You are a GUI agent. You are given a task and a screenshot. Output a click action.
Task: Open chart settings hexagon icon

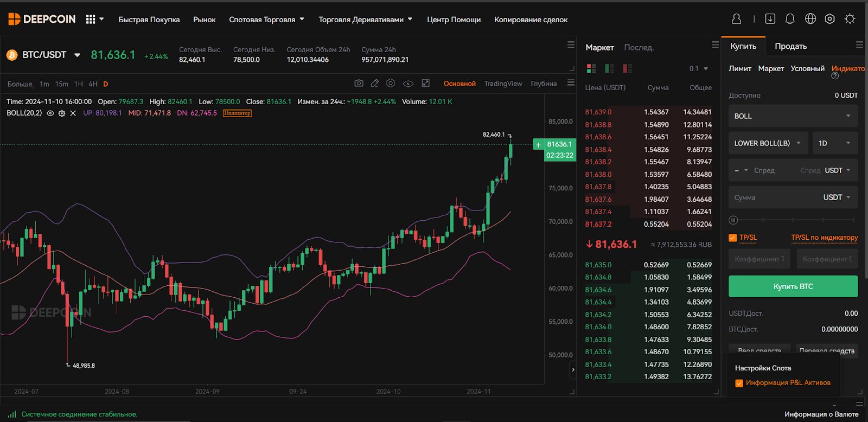pyautogui.click(x=391, y=83)
